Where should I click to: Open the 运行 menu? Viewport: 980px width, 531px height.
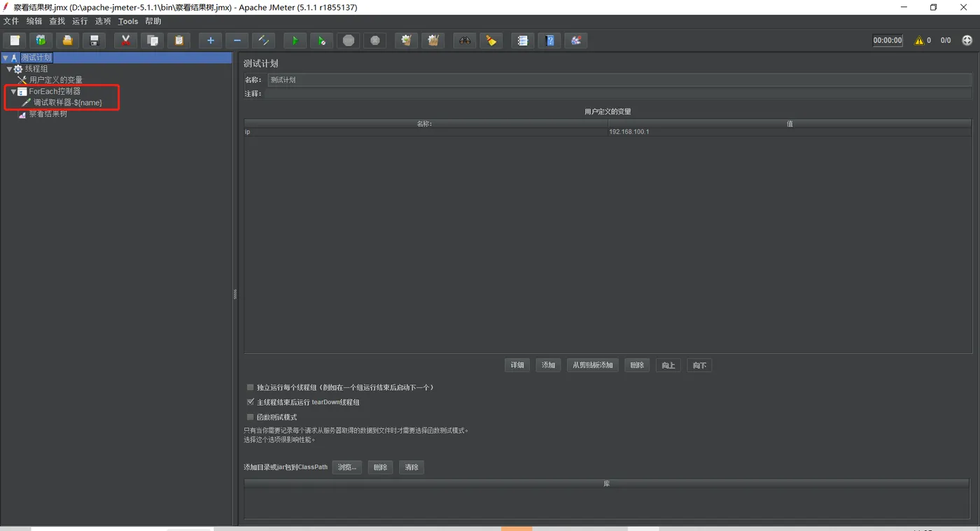[x=80, y=21]
